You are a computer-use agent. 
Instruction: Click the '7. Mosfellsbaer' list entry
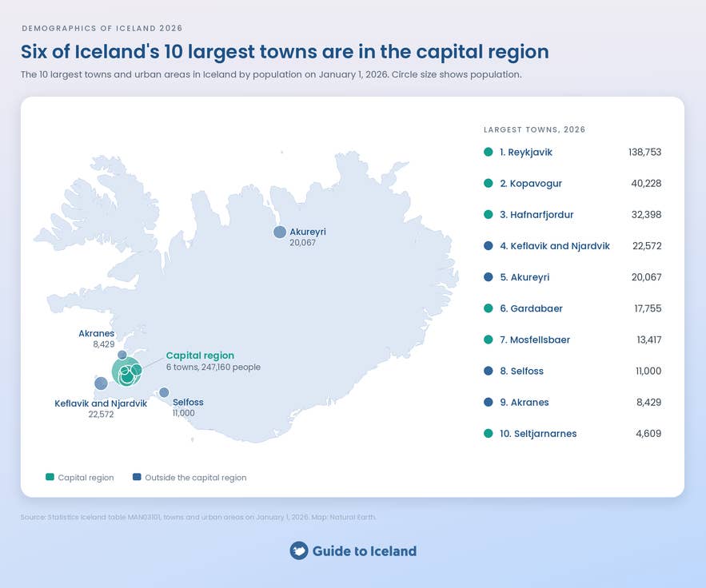535,340
